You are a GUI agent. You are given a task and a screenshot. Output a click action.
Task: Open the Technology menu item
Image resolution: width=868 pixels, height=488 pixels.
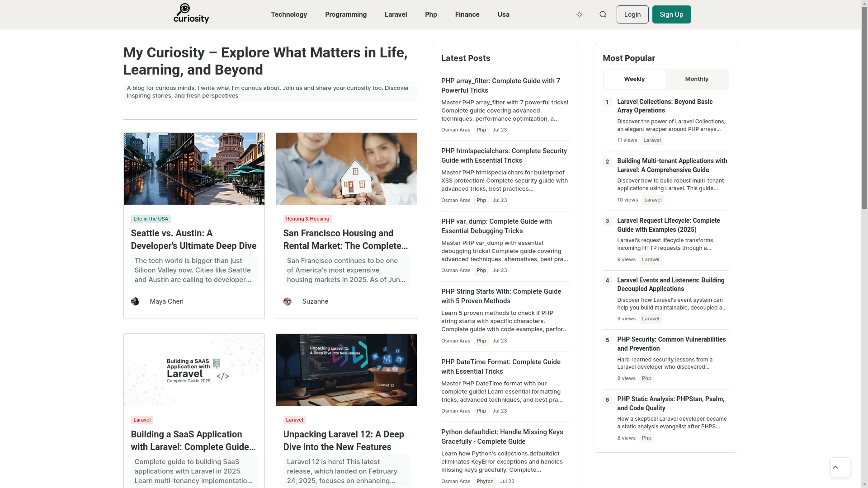(289, 14)
